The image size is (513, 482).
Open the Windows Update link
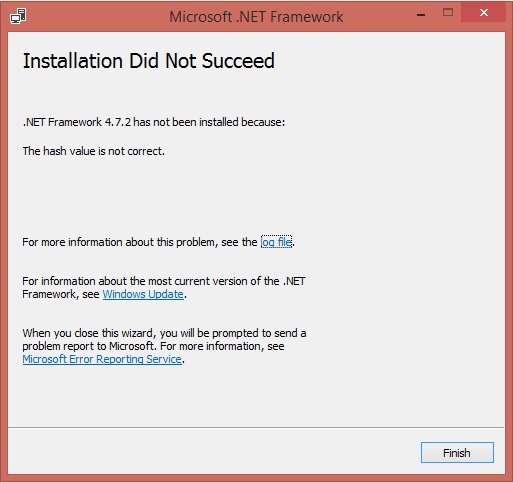pos(143,294)
